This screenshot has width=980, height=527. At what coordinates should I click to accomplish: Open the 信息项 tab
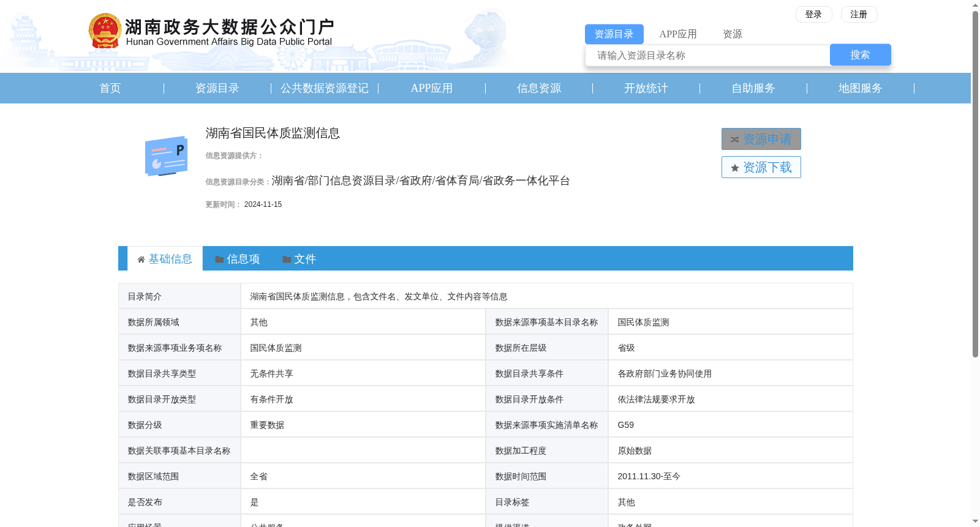[x=238, y=259]
